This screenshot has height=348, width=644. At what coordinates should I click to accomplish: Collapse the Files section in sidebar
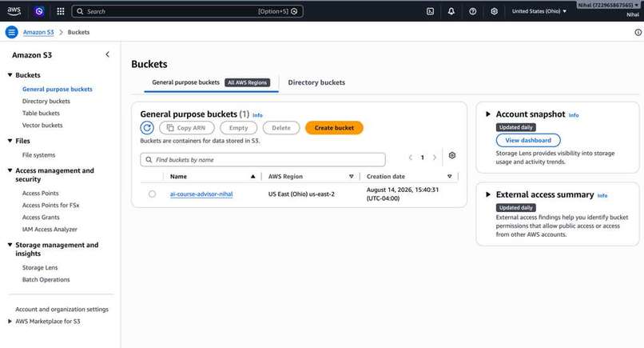coord(10,141)
